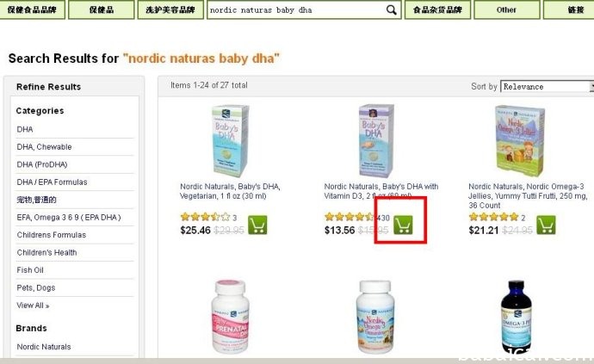The width and height of the screenshot is (594, 364).
Task: Select the Fish Oil category
Action: pyautogui.click(x=30, y=270)
